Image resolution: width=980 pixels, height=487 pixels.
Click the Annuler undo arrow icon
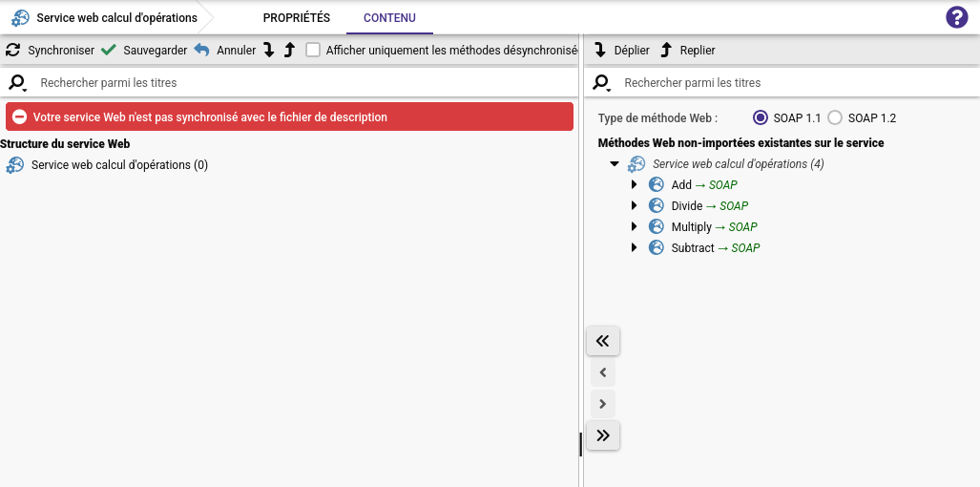pyautogui.click(x=201, y=50)
